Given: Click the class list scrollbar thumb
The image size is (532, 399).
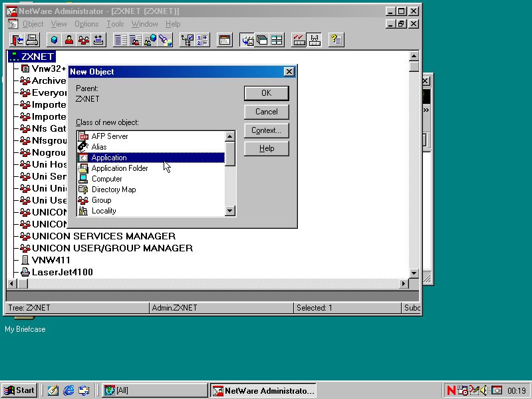Looking at the screenshot, I should (x=229, y=154).
